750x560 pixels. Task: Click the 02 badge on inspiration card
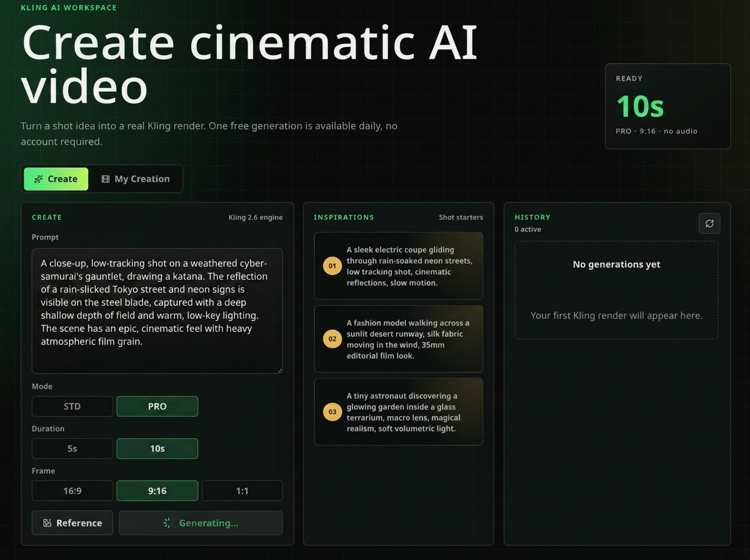tap(332, 339)
